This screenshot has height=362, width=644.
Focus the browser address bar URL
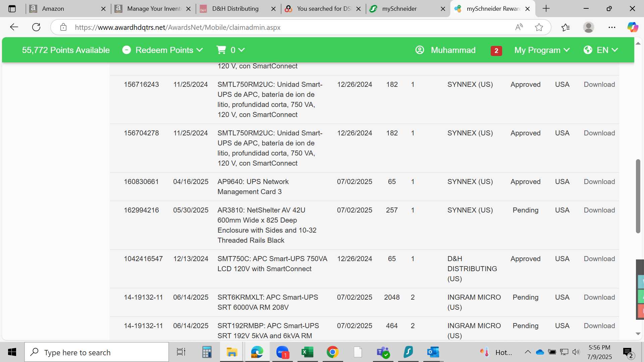(178, 27)
